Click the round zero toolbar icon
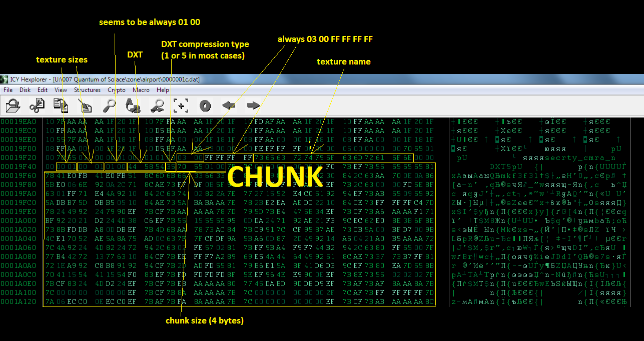Viewport: 644px width, 341px height. pyautogui.click(x=205, y=105)
